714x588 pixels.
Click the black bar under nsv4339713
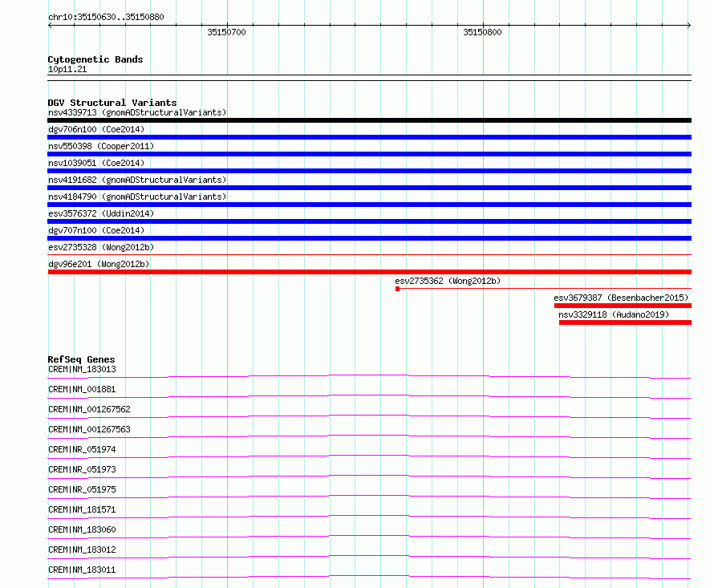click(369, 120)
